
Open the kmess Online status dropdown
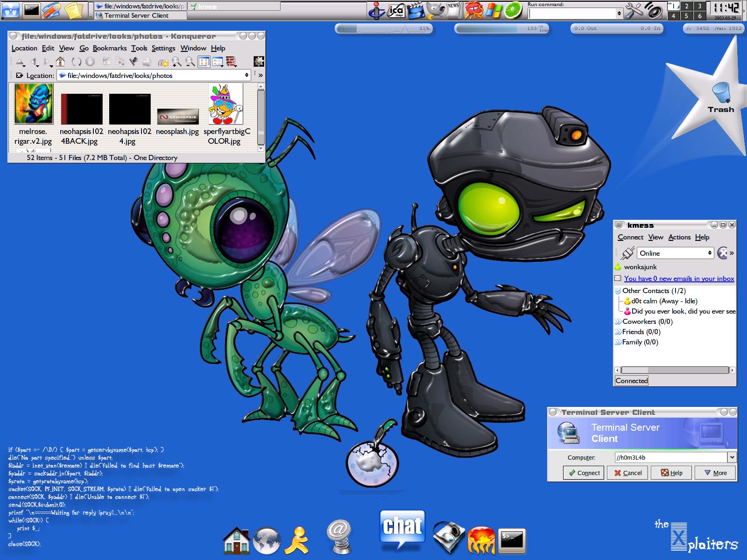(675, 253)
